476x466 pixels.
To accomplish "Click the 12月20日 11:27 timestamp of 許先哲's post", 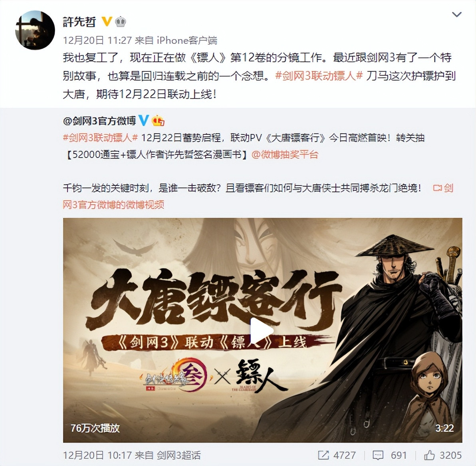I will (97, 40).
